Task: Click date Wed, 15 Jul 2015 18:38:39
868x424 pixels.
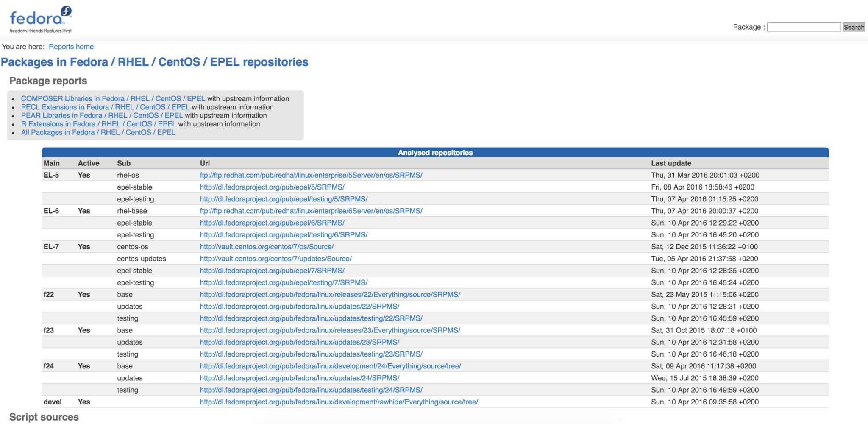Action: coord(705,378)
